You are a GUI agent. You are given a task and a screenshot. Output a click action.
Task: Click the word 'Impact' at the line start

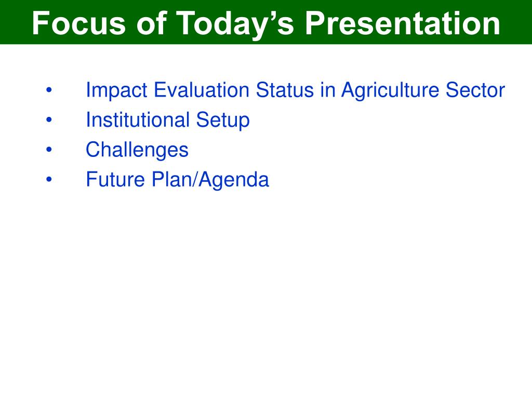click(117, 90)
